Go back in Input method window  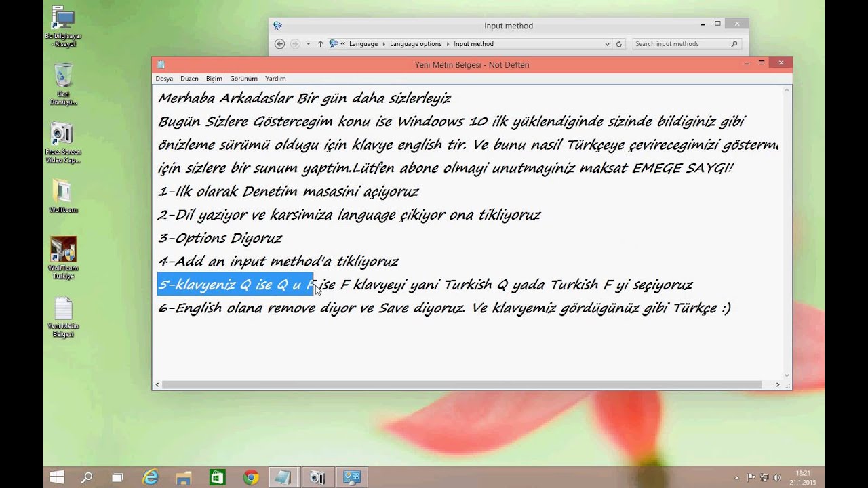(279, 44)
